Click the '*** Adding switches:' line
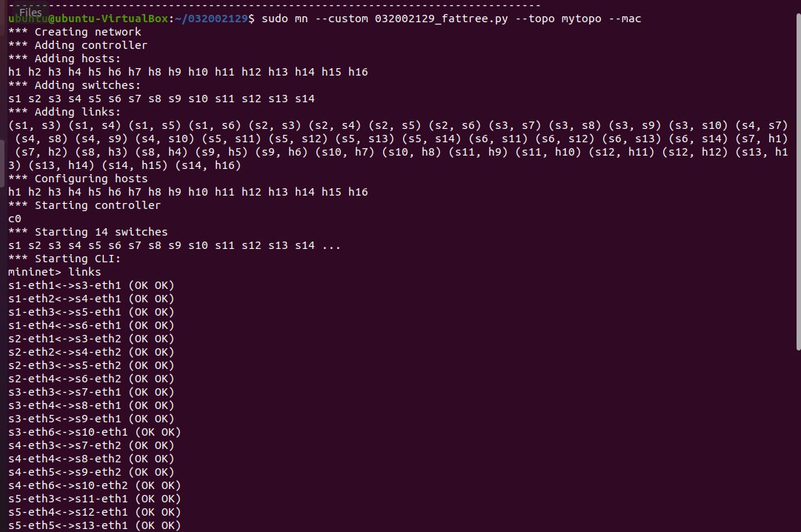The width and height of the screenshot is (801, 532). tap(74, 85)
